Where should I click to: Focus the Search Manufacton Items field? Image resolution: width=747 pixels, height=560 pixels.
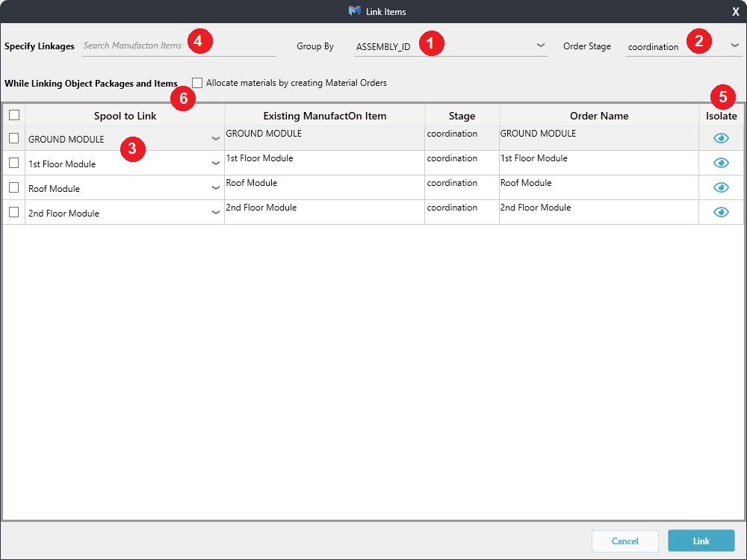179,46
